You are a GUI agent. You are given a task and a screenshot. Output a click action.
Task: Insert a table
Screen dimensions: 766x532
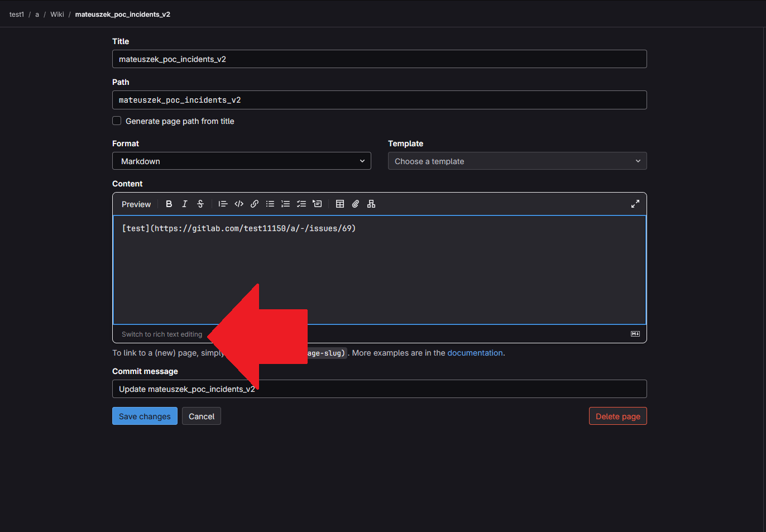340,204
